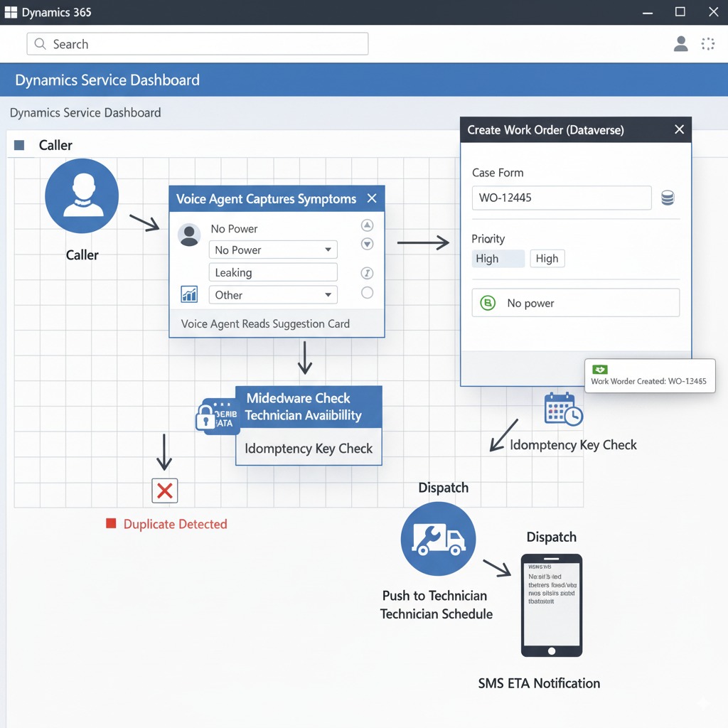Click the Dynamics Service Dashboard blue header
Screen dimensions: 728x728
364,80
